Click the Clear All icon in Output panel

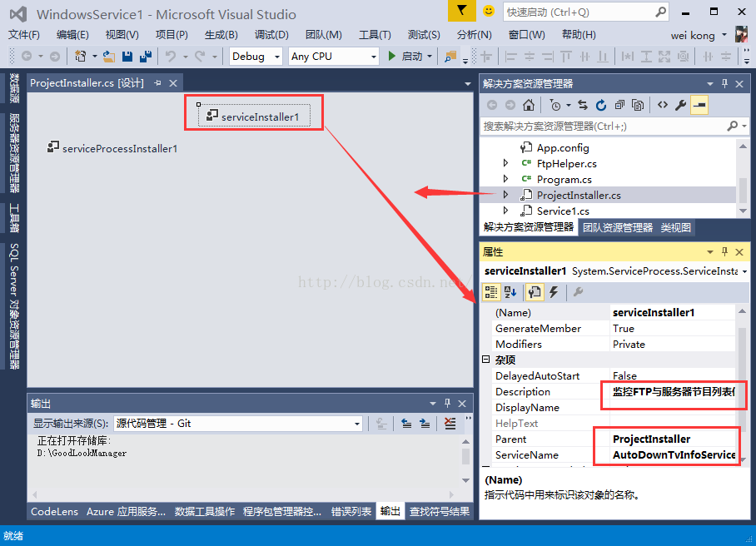coord(450,424)
